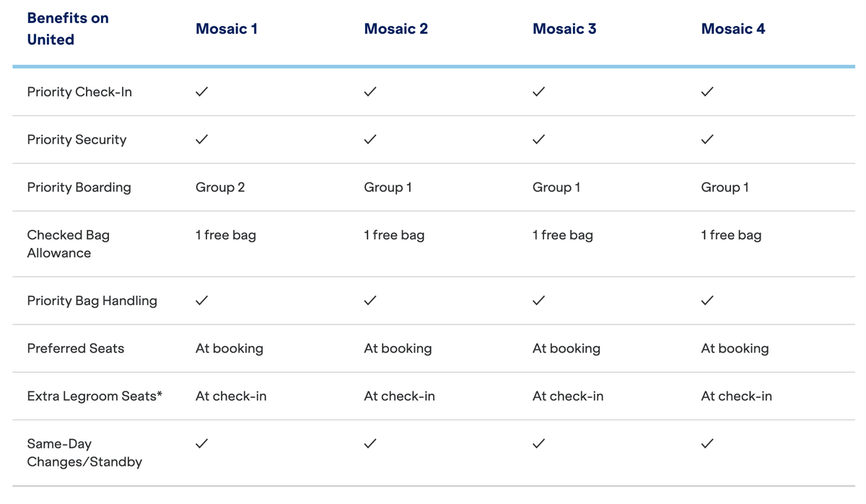Click the Checked Bag Allowance row label

[x=69, y=244]
